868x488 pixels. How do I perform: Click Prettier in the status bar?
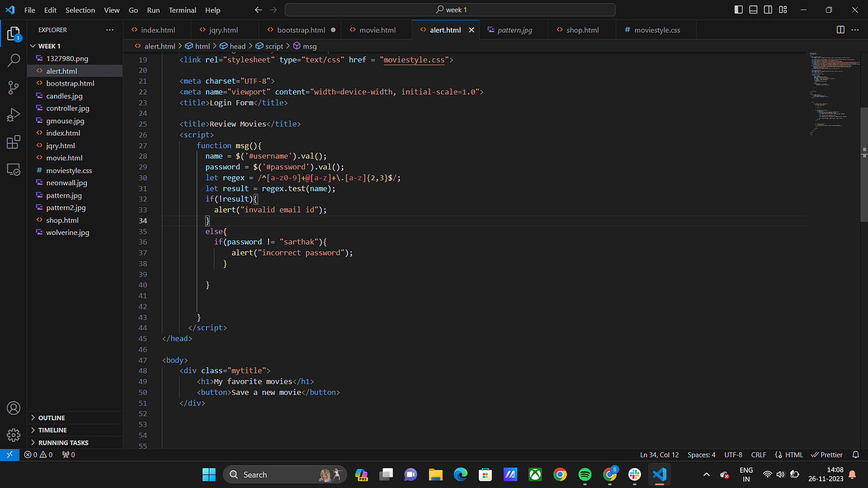pyautogui.click(x=826, y=454)
